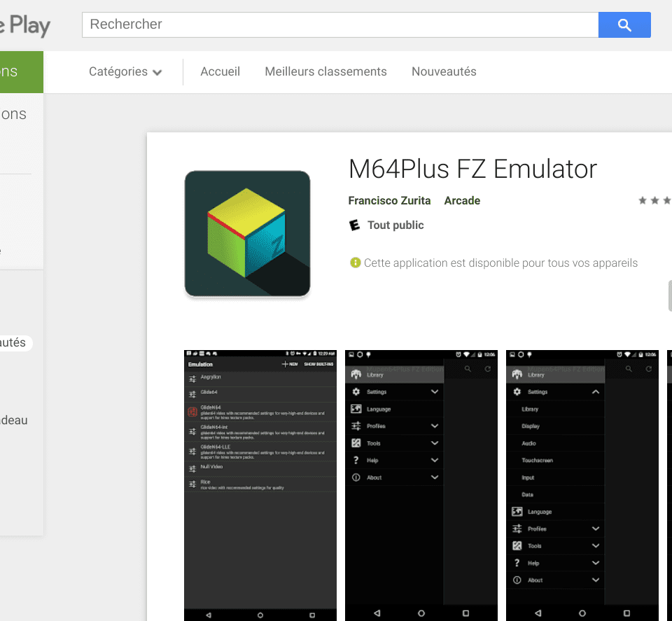Click Profiles sliders icon in third screenshot
This screenshot has height=621, width=672.
(x=517, y=529)
